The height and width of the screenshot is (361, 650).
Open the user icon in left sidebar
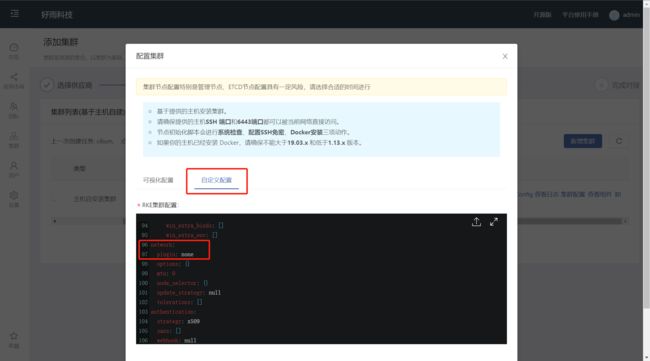point(14,165)
